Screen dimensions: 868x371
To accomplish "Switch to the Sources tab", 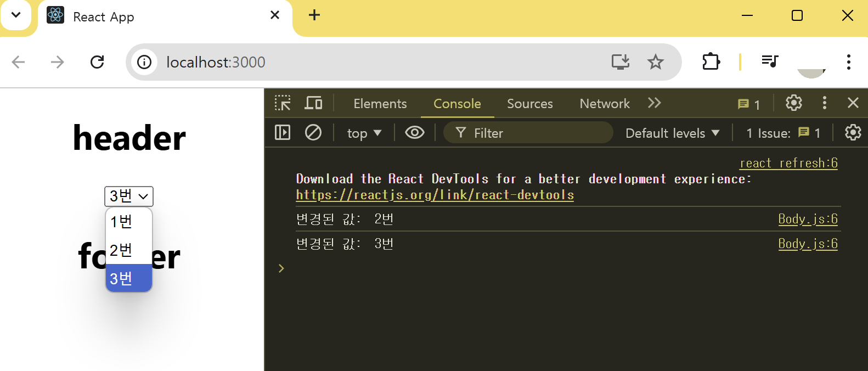I will pos(530,104).
